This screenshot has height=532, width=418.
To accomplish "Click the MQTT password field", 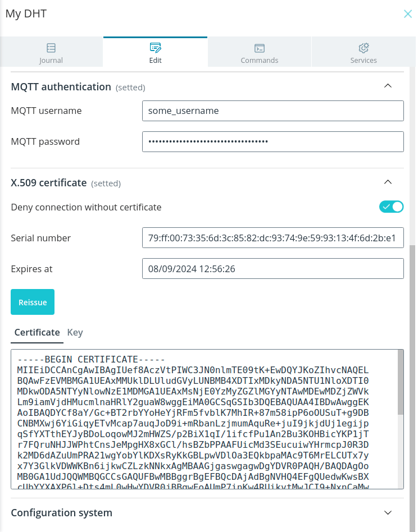I will pyautogui.click(x=273, y=141).
